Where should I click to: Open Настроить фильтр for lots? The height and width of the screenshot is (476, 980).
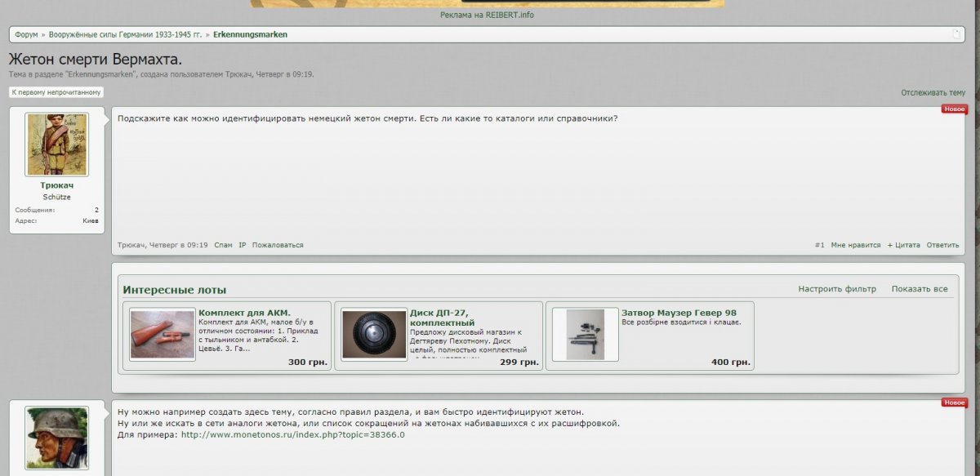click(837, 289)
